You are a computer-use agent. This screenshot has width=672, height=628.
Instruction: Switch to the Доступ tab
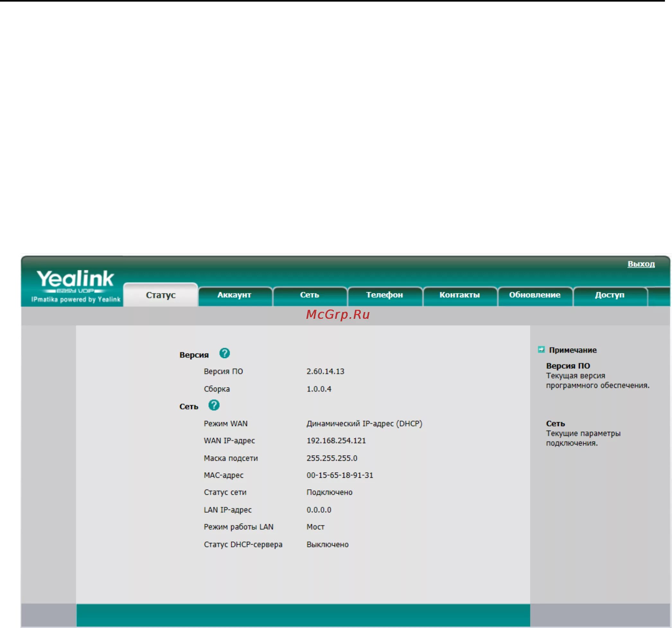(609, 295)
